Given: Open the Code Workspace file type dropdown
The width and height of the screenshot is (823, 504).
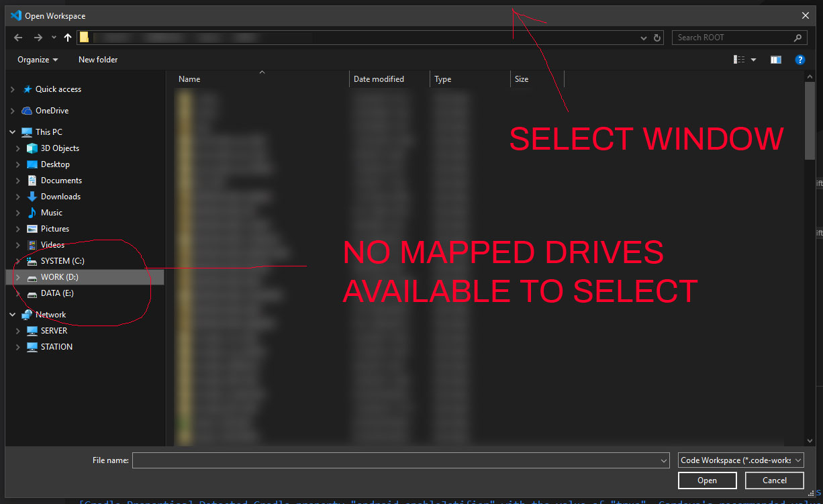Looking at the screenshot, I should click(x=740, y=460).
